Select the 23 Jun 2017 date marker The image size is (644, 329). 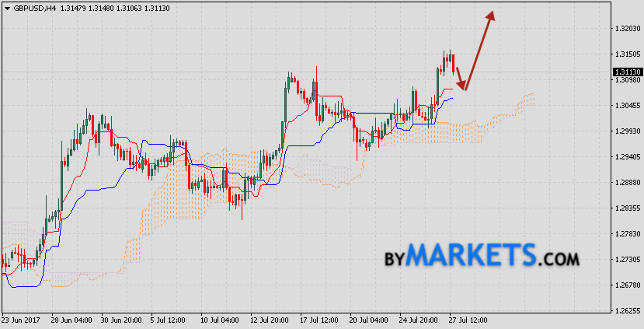click(x=23, y=320)
